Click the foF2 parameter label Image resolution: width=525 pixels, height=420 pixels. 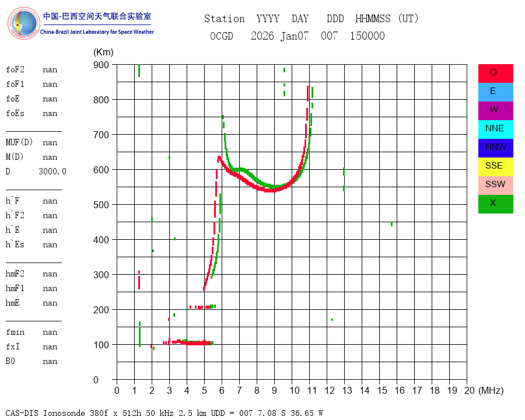[x=15, y=69]
